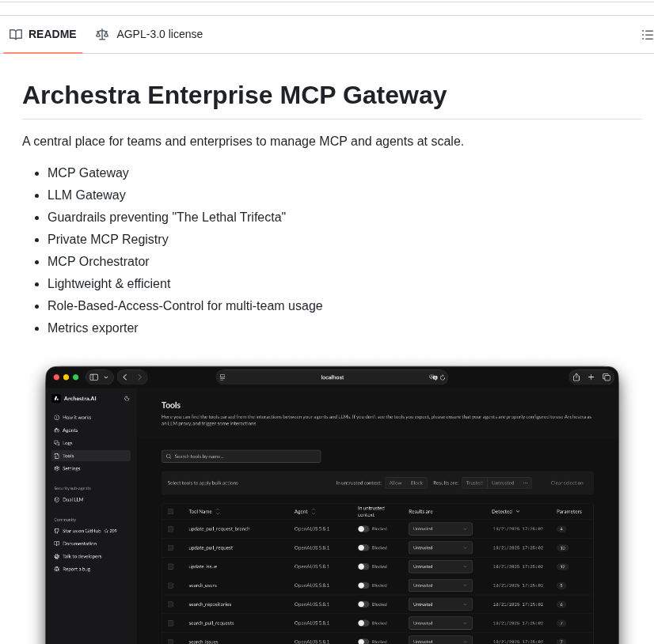Click the Report a bug icon
Viewport: 654px width, 644px height.
pyautogui.click(x=56, y=569)
